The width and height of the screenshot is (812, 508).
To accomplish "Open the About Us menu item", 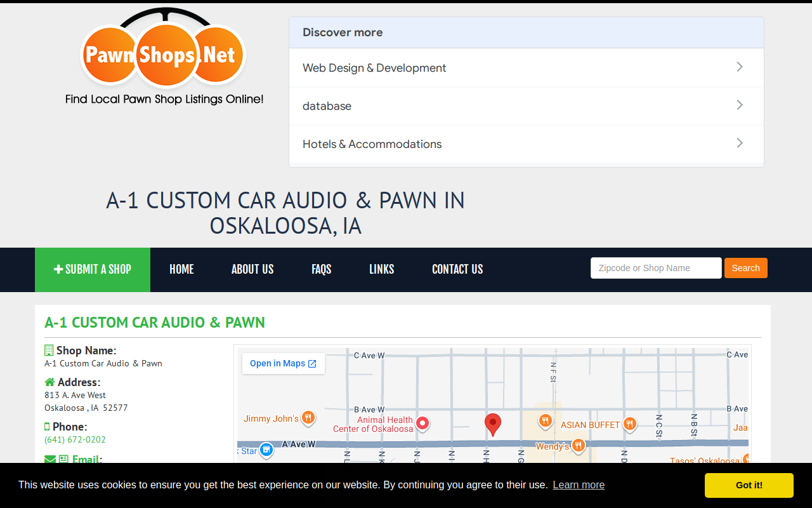I will coord(252,269).
